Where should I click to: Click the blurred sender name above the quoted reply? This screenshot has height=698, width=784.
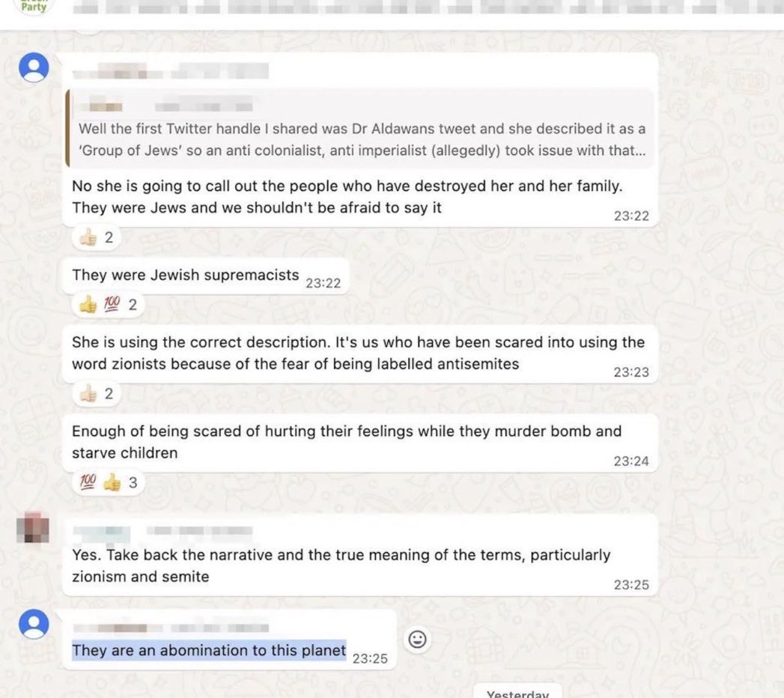pyautogui.click(x=170, y=71)
